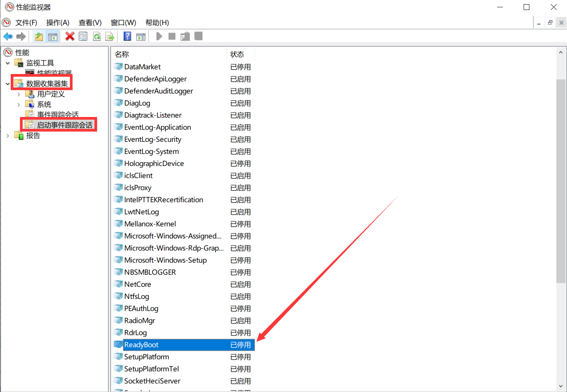Click the Export list toolbar icon
The image size is (567, 392).
coord(110,36)
